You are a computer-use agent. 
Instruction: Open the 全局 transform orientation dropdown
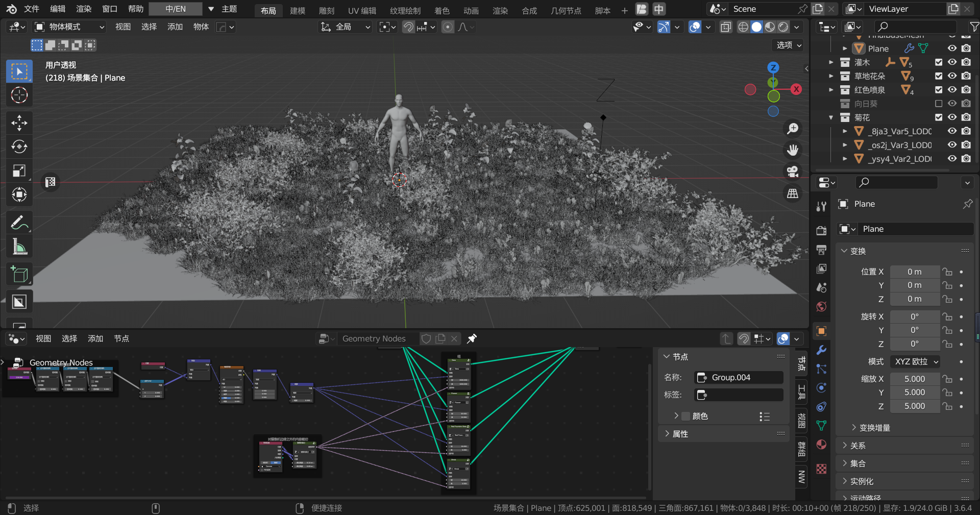pos(346,27)
